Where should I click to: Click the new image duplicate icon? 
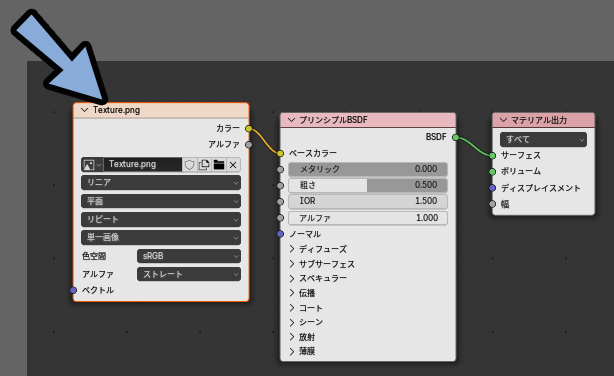[x=204, y=164]
